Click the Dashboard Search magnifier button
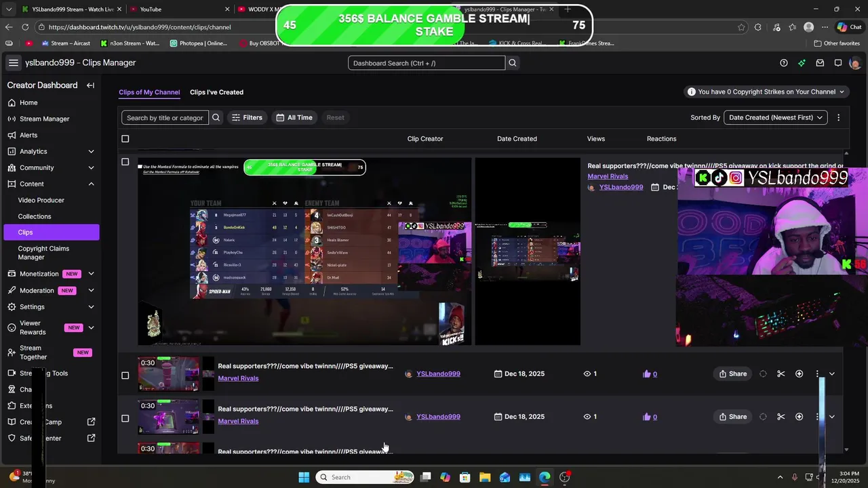 (513, 63)
